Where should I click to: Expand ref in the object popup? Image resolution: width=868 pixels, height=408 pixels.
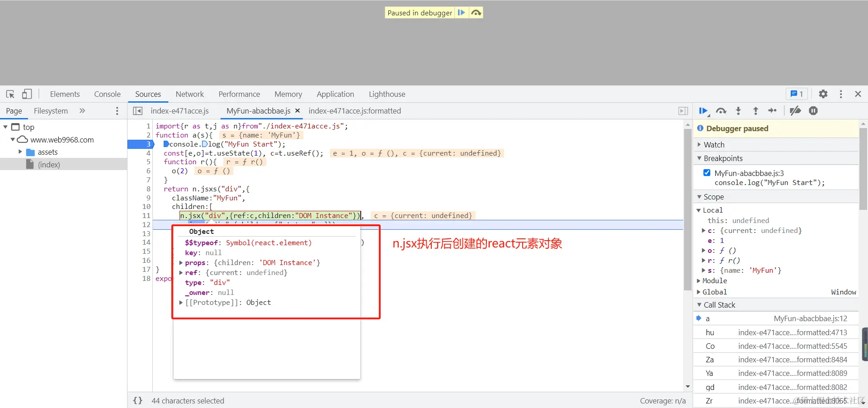(x=181, y=273)
